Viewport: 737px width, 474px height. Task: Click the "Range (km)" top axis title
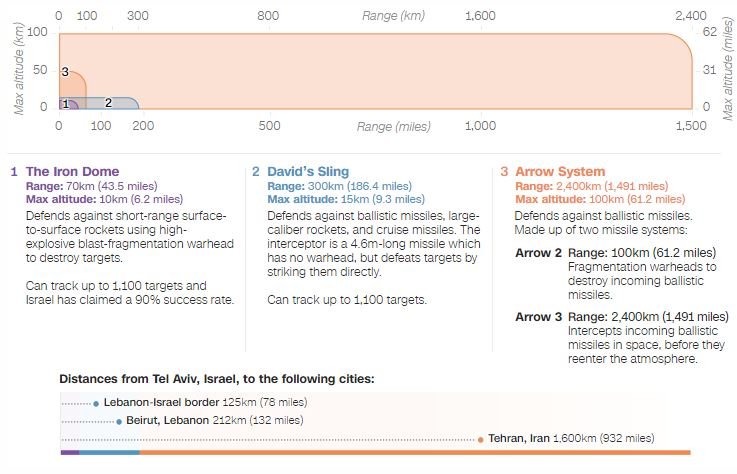point(393,17)
